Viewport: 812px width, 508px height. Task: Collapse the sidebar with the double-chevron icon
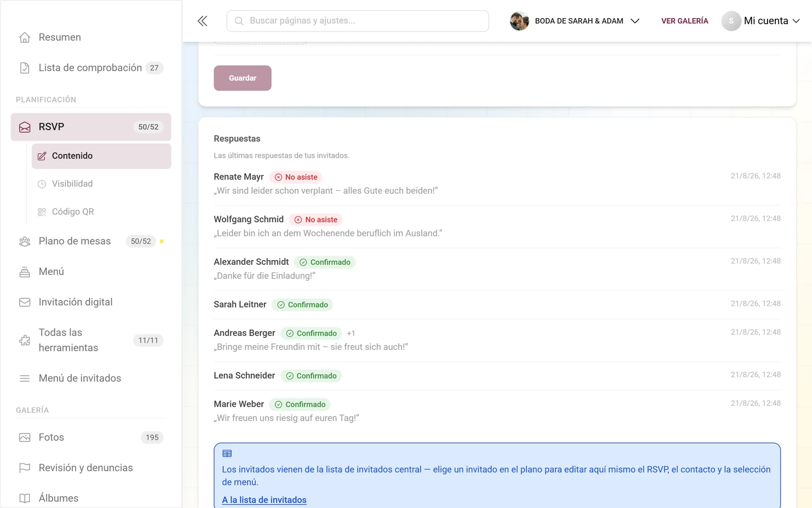pyautogui.click(x=202, y=21)
